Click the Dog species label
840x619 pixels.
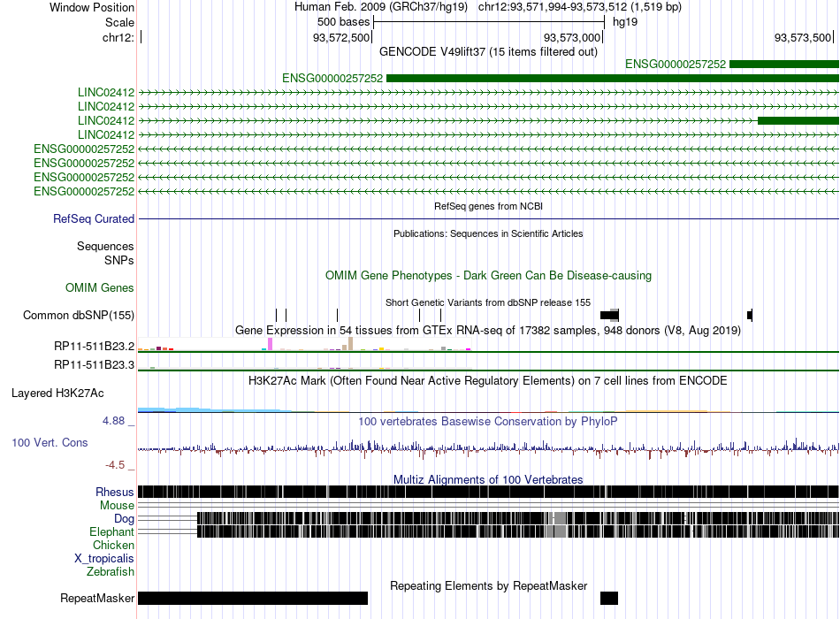click(124, 518)
